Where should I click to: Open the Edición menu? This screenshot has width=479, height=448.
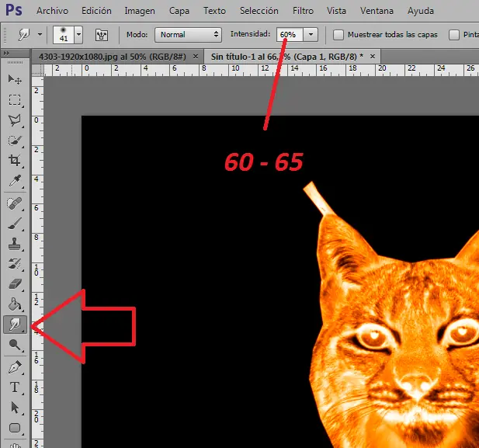(96, 11)
